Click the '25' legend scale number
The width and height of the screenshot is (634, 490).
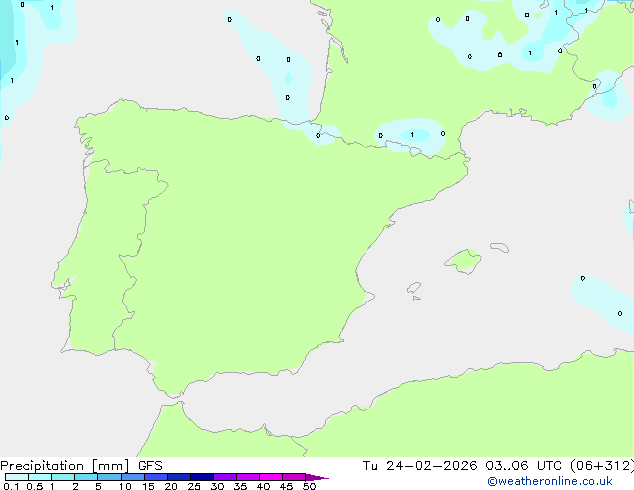[194, 486]
